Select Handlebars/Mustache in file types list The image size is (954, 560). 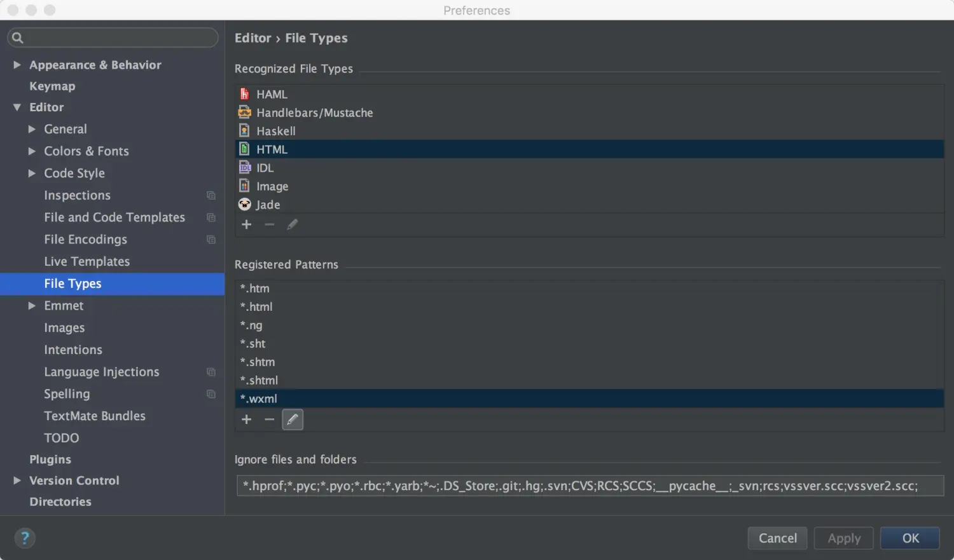pos(590,113)
